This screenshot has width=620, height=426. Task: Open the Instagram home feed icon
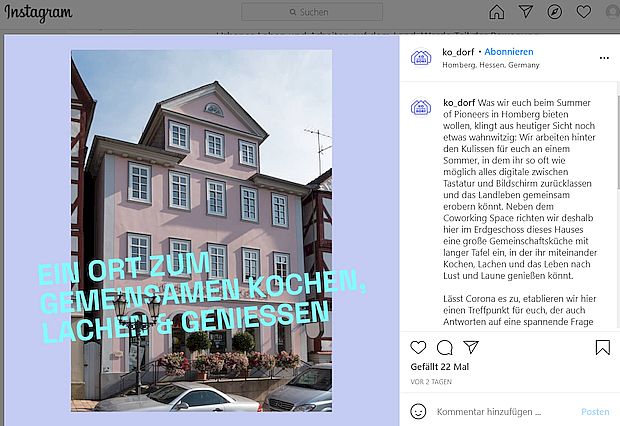497,11
